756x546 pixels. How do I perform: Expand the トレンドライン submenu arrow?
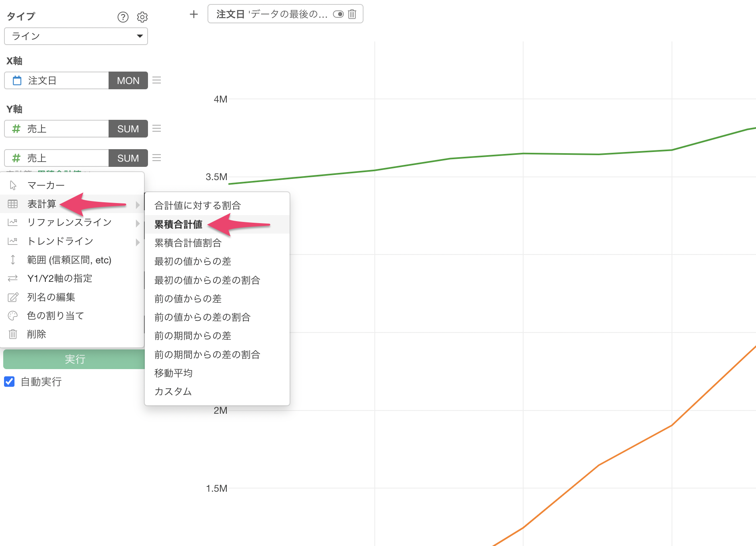(x=138, y=242)
